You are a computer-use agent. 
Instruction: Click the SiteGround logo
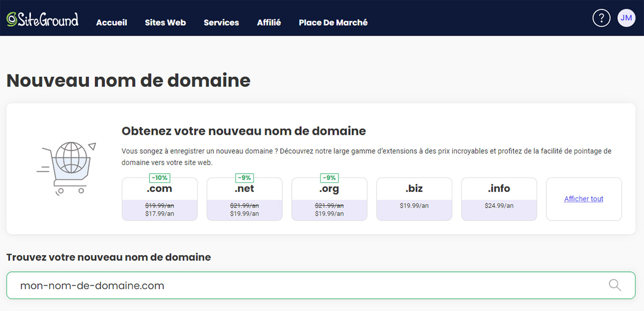pyautogui.click(x=42, y=19)
